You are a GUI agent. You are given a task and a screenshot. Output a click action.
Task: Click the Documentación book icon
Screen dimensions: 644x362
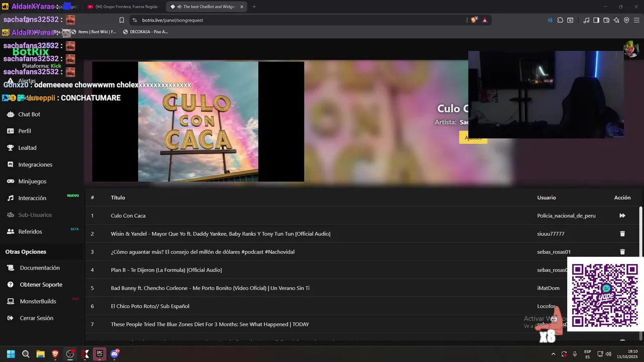(x=10, y=268)
